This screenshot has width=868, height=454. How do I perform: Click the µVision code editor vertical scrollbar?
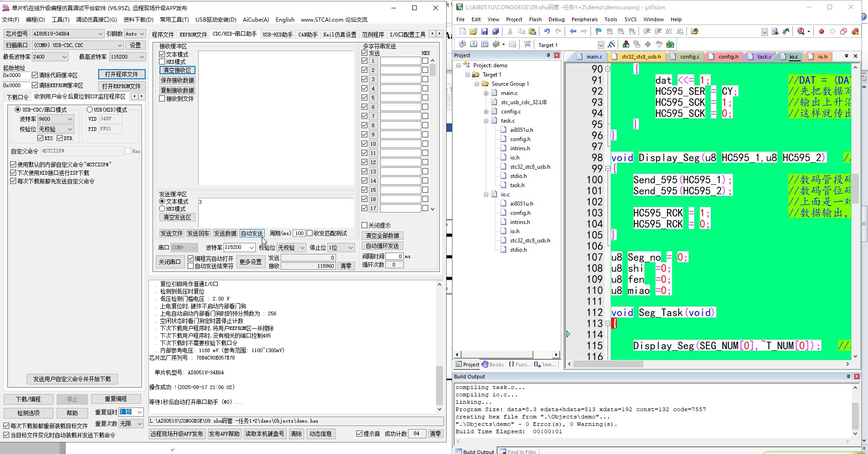(855, 212)
